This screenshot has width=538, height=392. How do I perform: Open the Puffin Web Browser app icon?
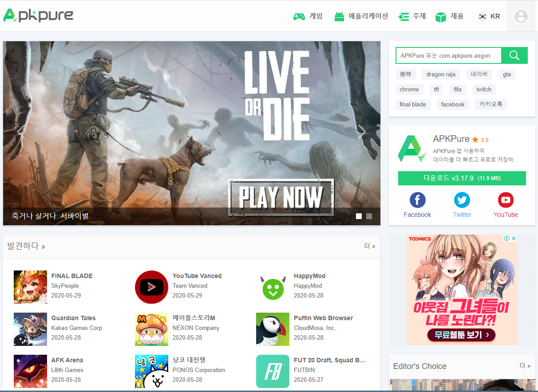click(273, 329)
